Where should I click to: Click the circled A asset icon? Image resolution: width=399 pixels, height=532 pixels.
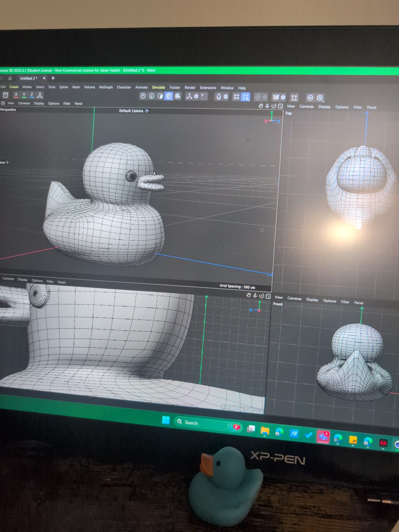point(320,98)
